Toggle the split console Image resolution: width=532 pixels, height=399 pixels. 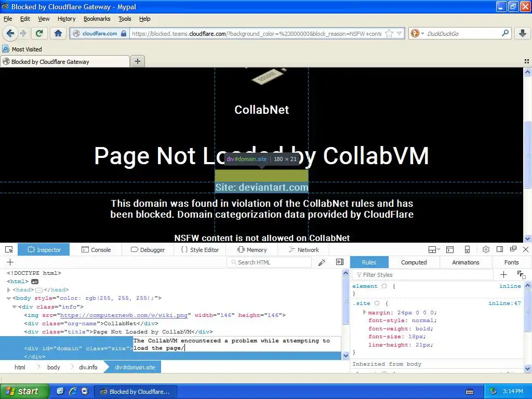point(450,250)
